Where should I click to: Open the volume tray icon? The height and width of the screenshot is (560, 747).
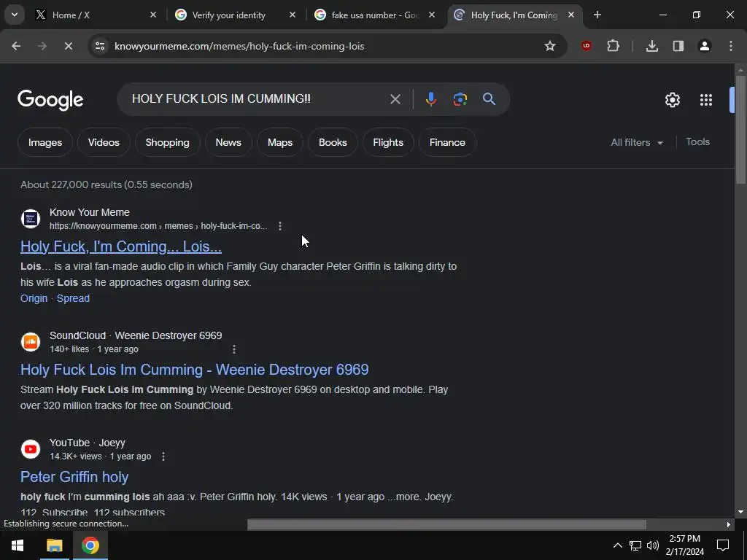point(653,545)
